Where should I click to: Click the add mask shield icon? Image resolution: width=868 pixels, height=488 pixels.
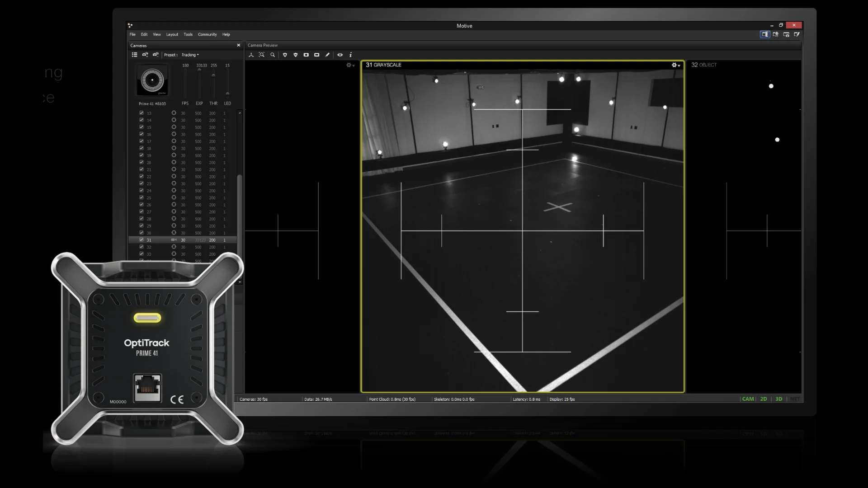click(285, 55)
